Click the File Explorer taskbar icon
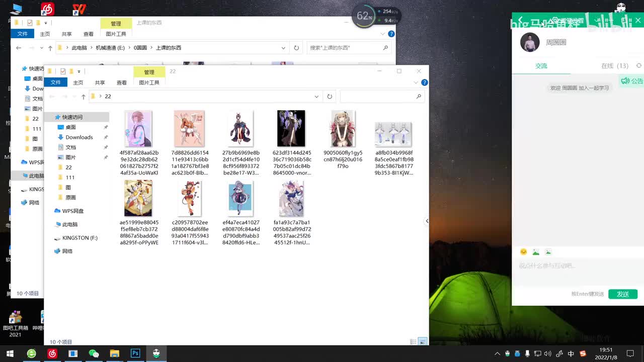644x362 pixels. point(115,353)
